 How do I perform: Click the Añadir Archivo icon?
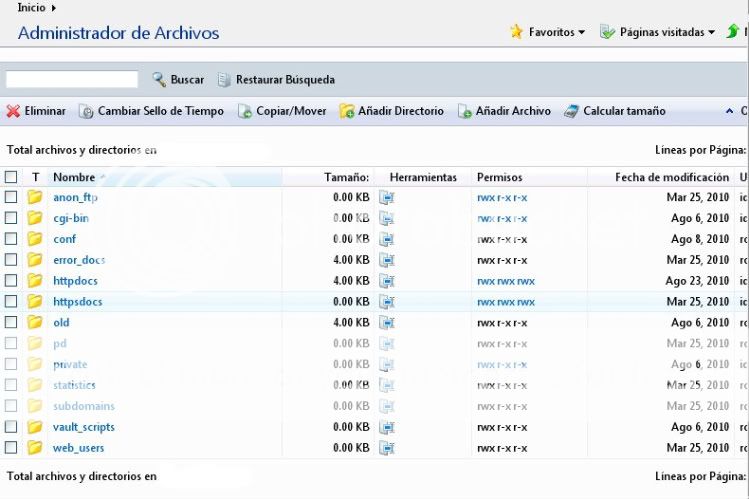465,111
